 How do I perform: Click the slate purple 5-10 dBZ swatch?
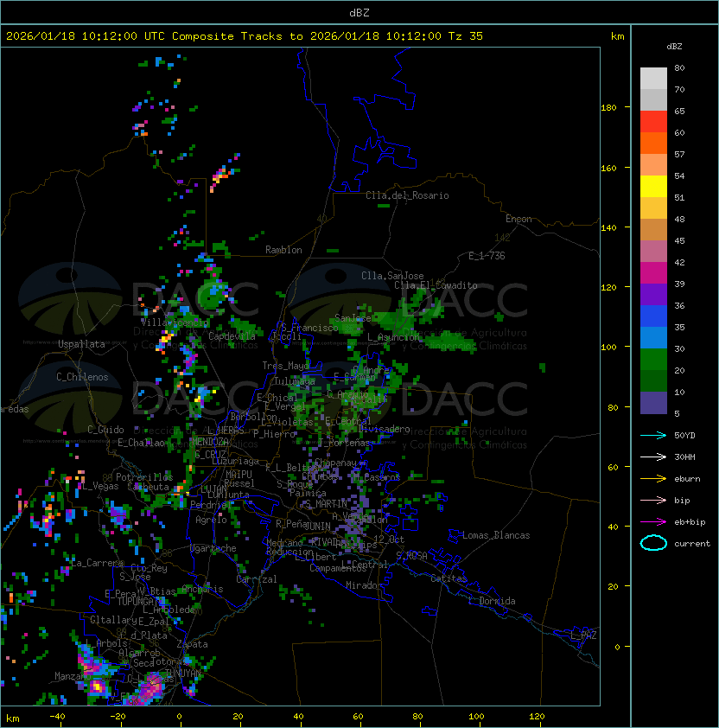pyautogui.click(x=653, y=403)
